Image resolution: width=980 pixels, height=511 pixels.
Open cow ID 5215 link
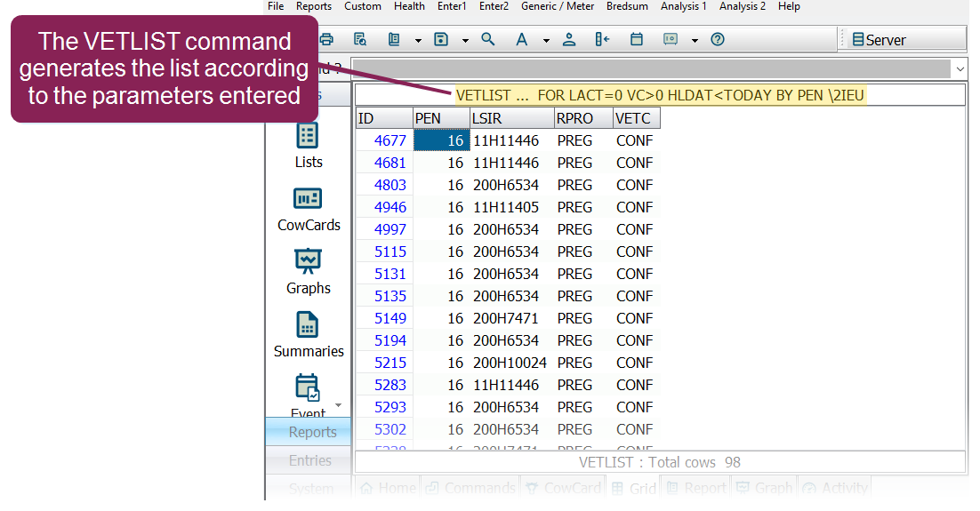pos(390,363)
